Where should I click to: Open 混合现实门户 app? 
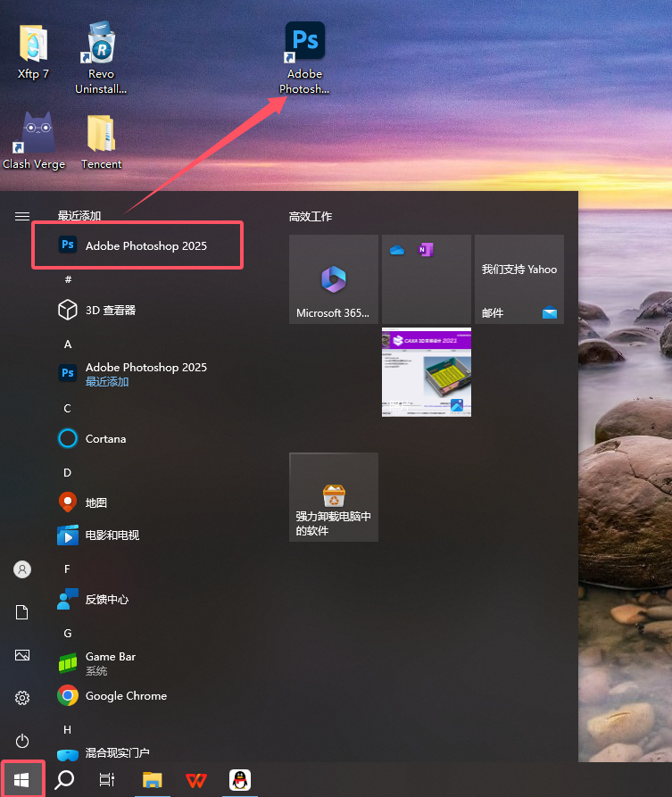coord(104,752)
